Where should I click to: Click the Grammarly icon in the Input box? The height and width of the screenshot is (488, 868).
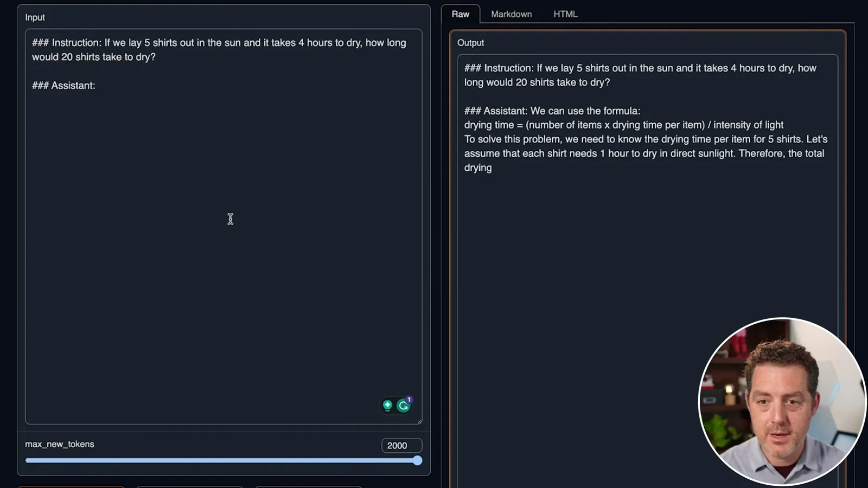click(x=404, y=406)
